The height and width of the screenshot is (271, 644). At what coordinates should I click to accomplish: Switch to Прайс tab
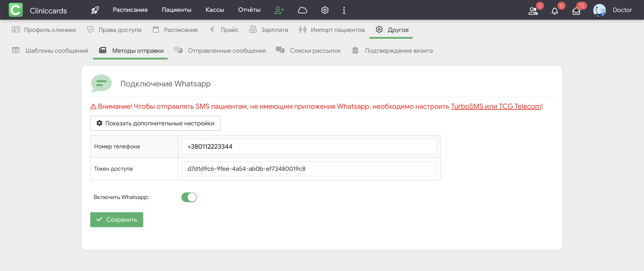click(x=224, y=30)
